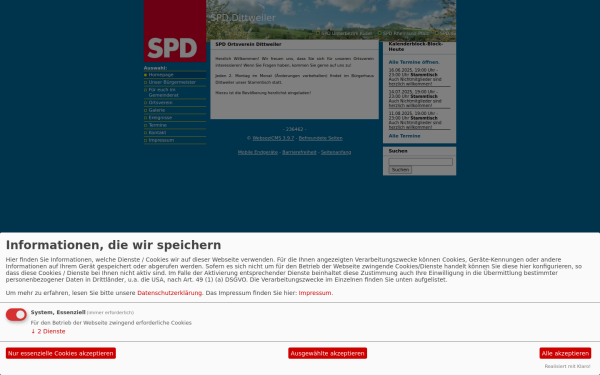The height and width of the screenshot is (375, 600).
Task: Open Für euch im Gemeinderat menu item
Action: [x=164, y=92]
